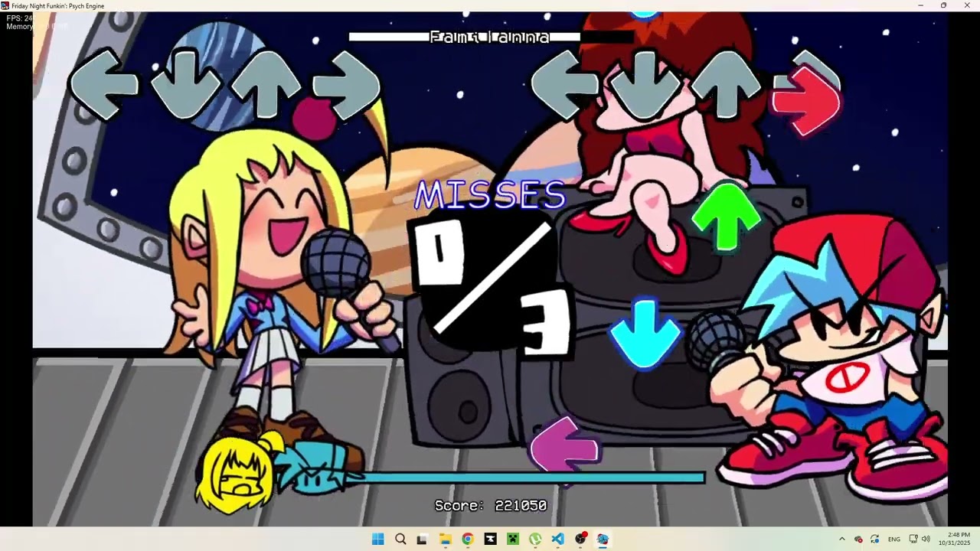This screenshot has height=551, width=980.
Task: Show hidden system tray icons
Action: coord(842,539)
